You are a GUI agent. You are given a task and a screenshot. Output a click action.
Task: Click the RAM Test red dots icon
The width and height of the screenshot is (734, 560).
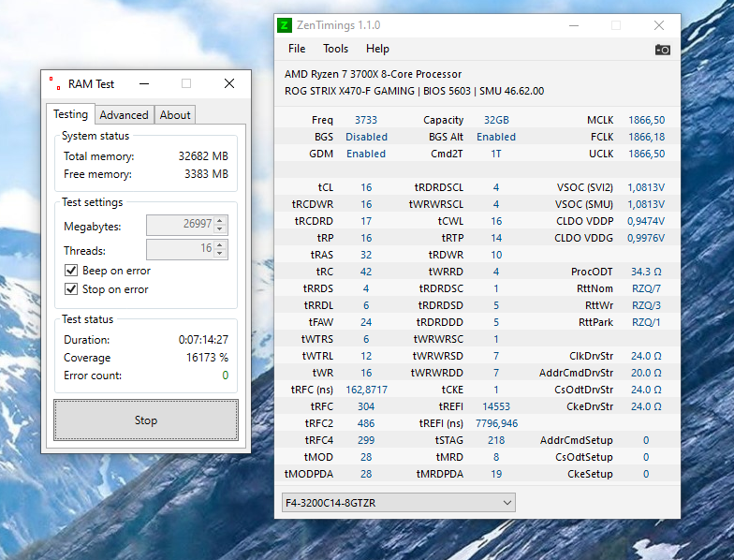[54, 84]
